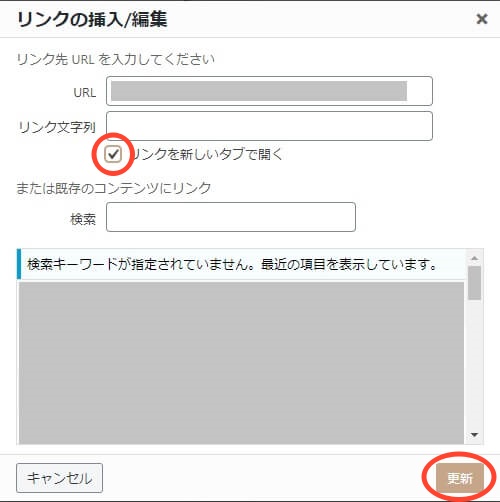This screenshot has height=502, width=500.
Task: Click the 更新 button
Action: (460, 478)
